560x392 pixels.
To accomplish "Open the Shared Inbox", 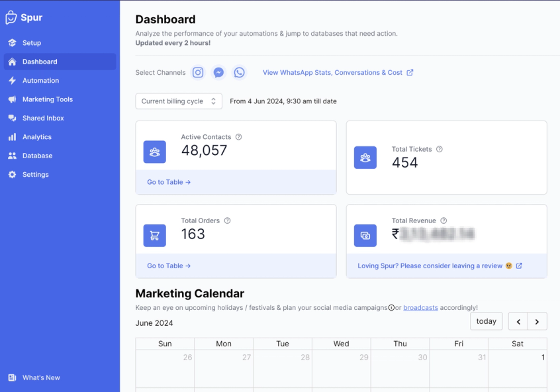I will click(x=60, y=118).
